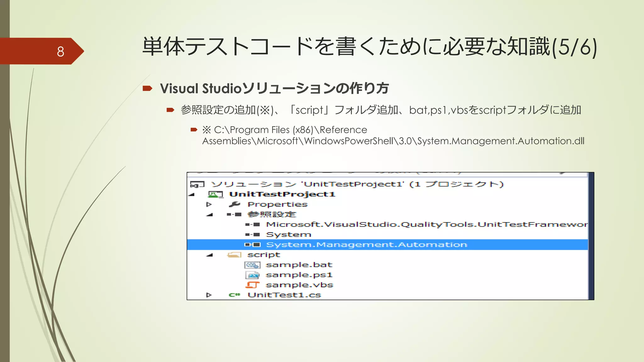Select the UnitTestProject1 project name

[x=282, y=195]
